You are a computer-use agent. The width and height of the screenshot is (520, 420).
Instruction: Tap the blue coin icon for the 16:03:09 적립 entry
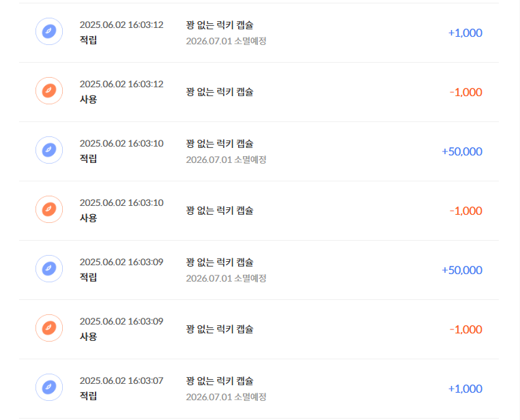tap(49, 269)
